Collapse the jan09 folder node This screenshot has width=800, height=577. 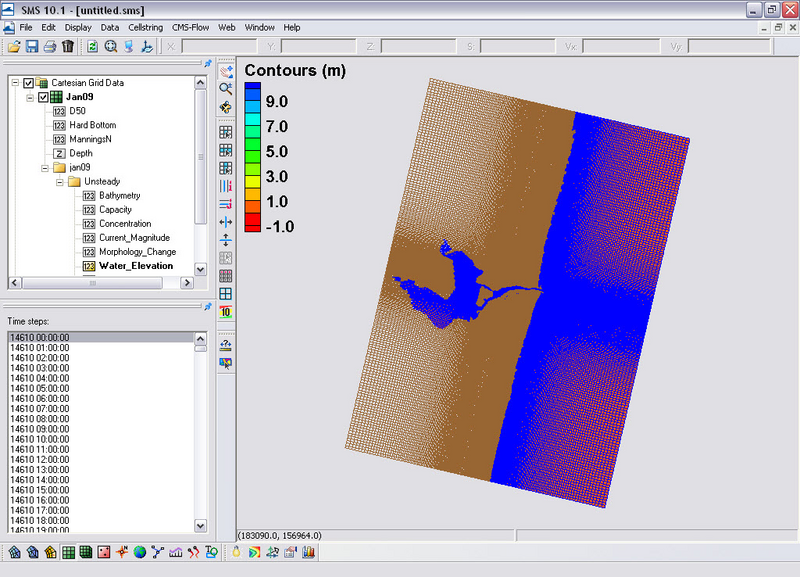pos(45,167)
